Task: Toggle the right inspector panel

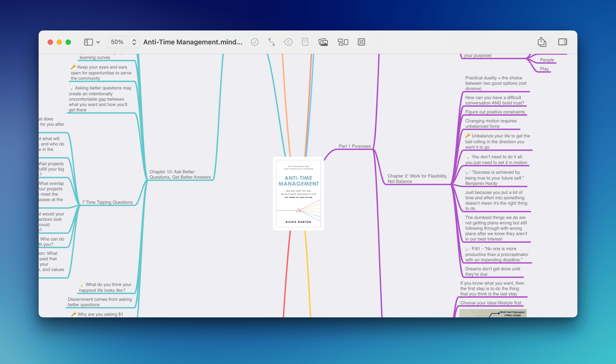Action: [x=563, y=42]
